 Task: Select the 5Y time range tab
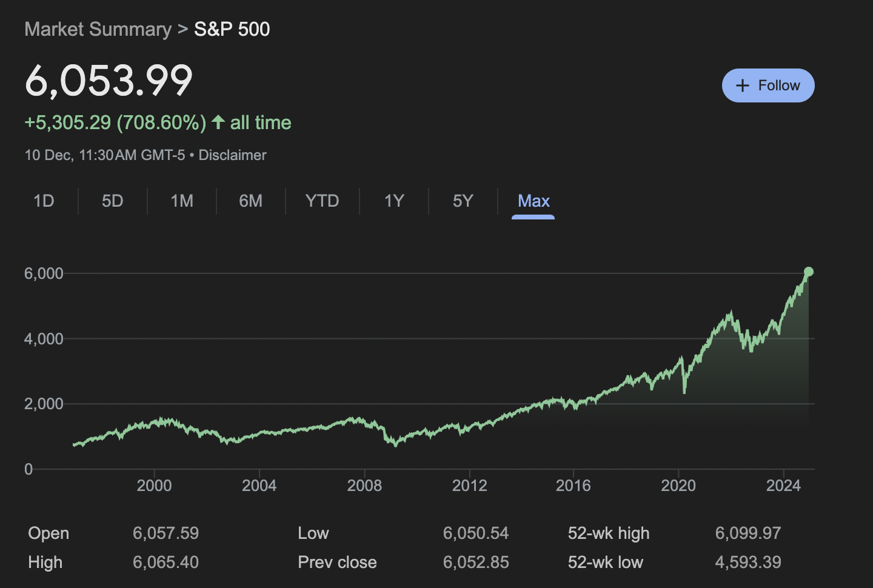click(463, 201)
